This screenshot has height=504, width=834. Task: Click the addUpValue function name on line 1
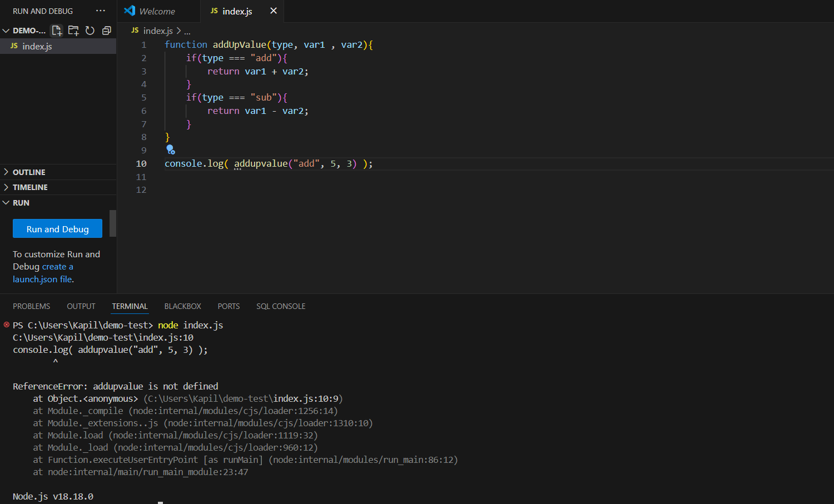[x=239, y=45]
